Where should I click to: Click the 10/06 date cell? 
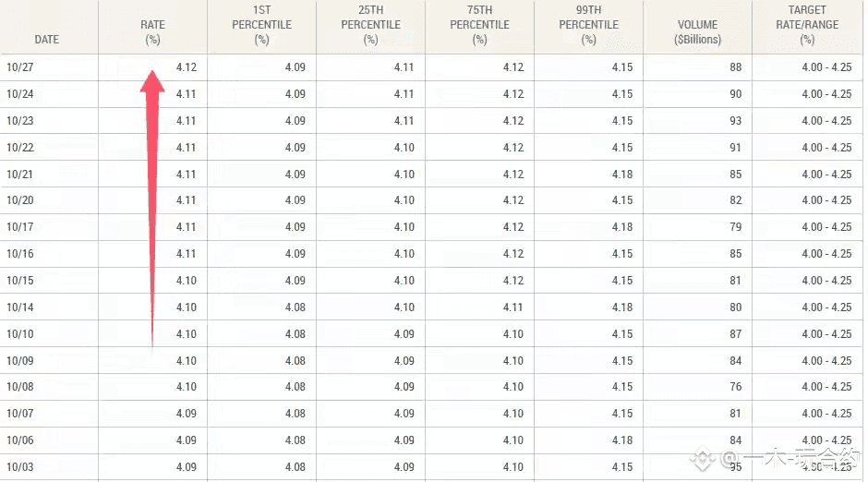point(19,440)
